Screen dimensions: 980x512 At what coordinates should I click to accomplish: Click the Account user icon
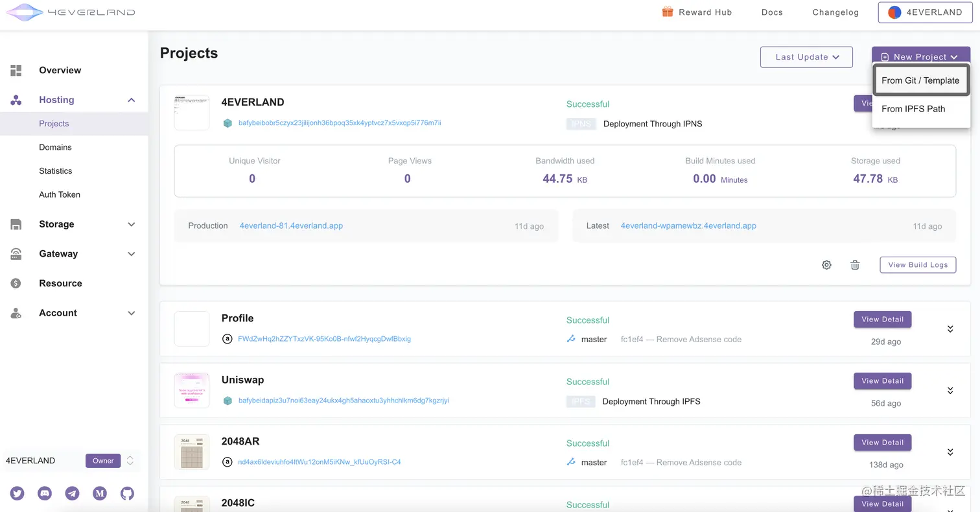click(16, 313)
